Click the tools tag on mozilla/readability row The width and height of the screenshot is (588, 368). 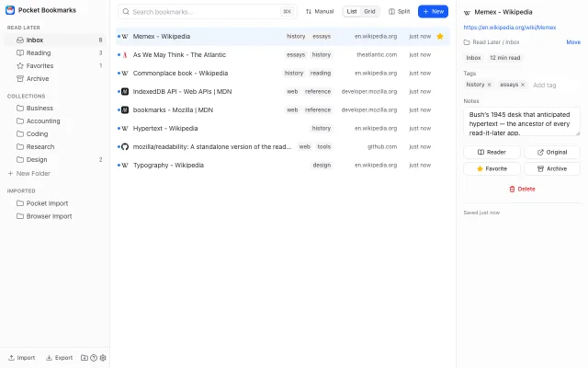324,147
